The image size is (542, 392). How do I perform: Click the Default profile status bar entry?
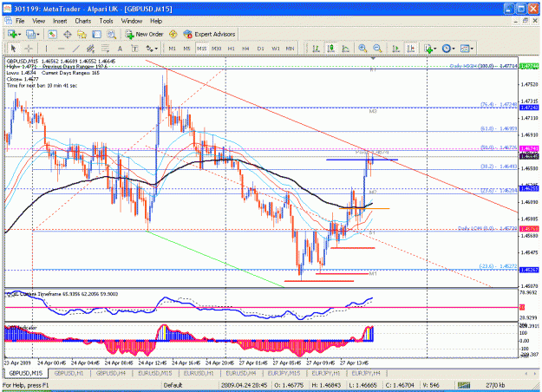pyautogui.click(x=173, y=385)
